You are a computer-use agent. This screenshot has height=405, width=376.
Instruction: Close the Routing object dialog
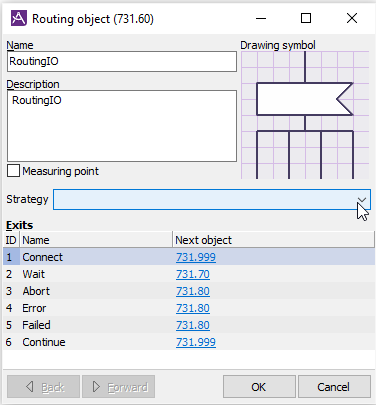click(352, 18)
